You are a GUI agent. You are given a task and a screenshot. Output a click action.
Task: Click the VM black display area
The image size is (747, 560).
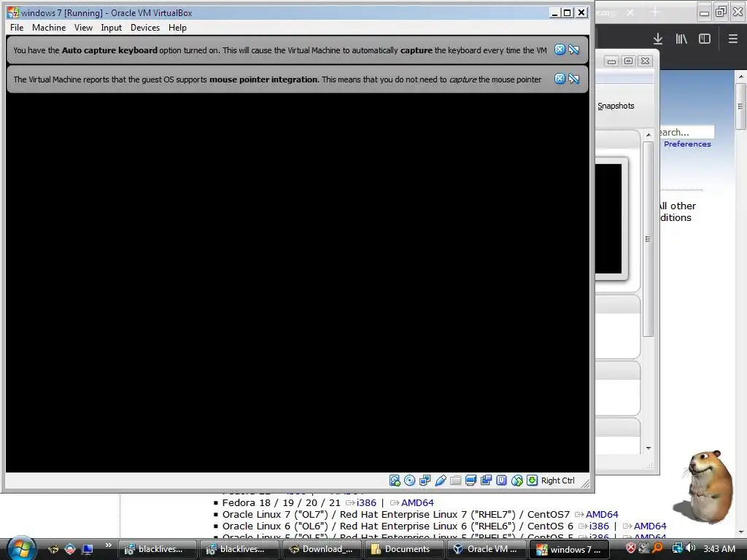pos(298,282)
